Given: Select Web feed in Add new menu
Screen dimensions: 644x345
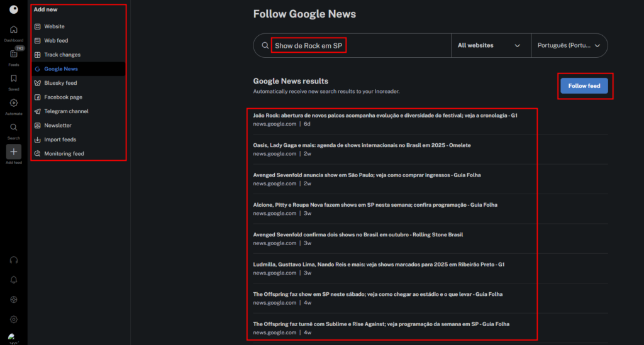Looking at the screenshot, I should coord(79,41).
